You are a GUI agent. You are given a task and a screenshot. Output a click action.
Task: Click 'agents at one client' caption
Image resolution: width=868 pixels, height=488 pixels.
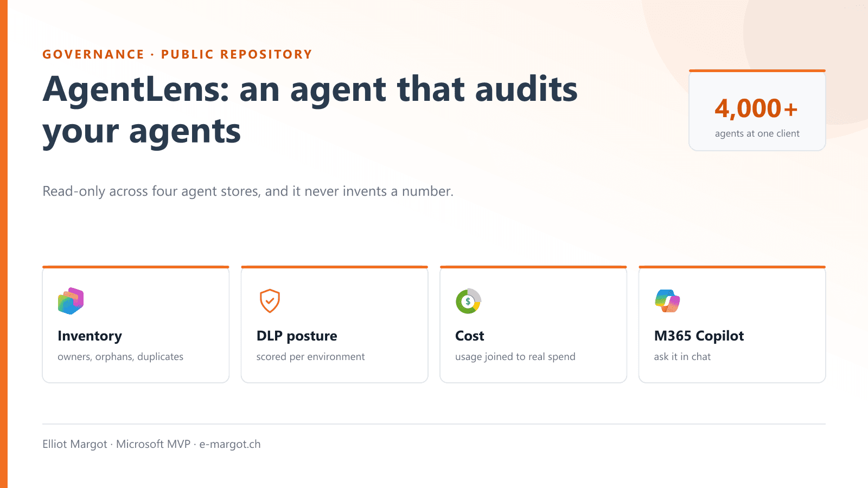pyautogui.click(x=757, y=133)
